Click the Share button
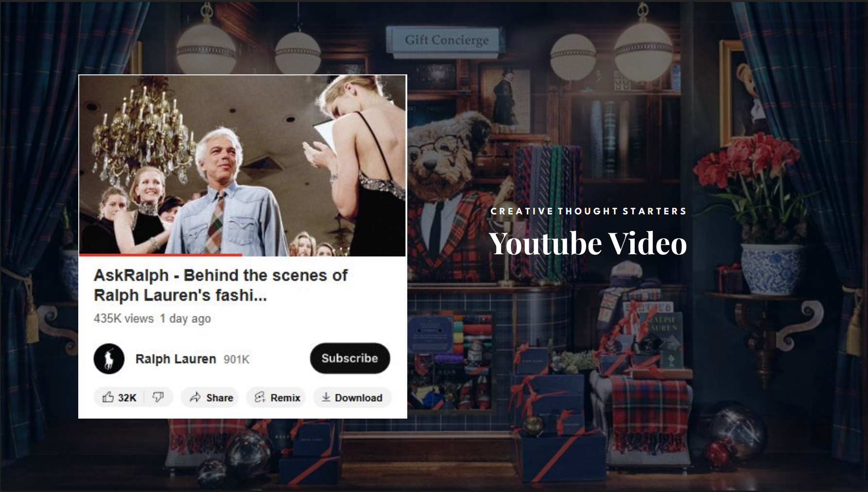This screenshot has height=492, width=868. (211, 397)
